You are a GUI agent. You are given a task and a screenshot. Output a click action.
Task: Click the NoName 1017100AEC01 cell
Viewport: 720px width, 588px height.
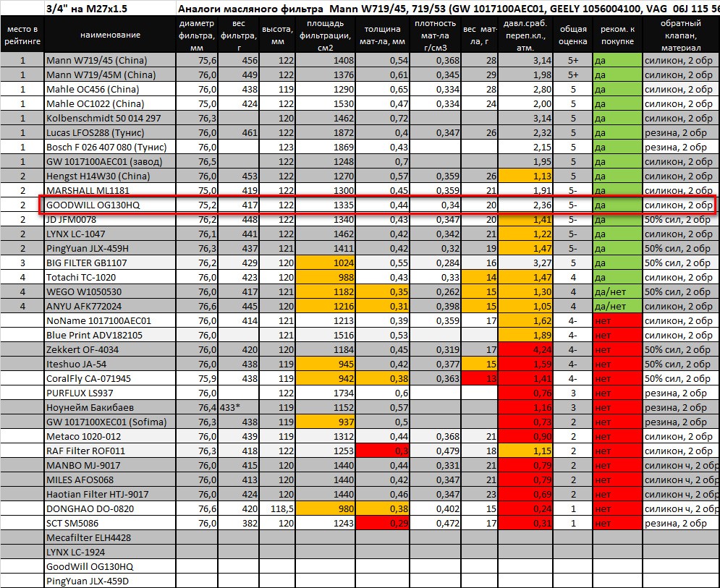click(110, 320)
